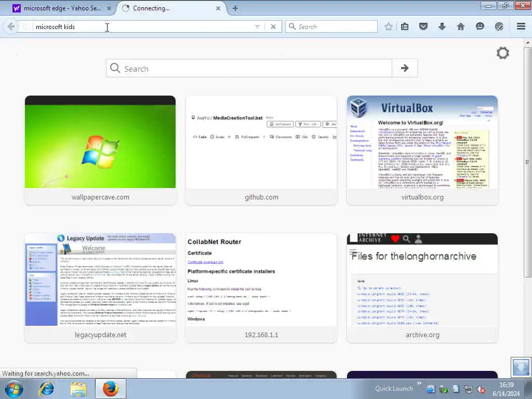Submit new tab search with arrow button
This screenshot has height=399, width=532.
[x=404, y=68]
